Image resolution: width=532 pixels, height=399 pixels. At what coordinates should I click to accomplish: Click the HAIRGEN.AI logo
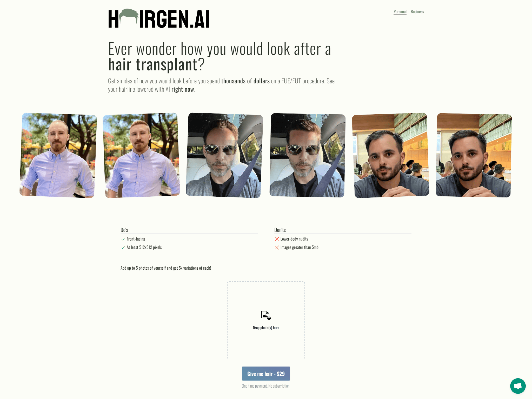pos(159,18)
